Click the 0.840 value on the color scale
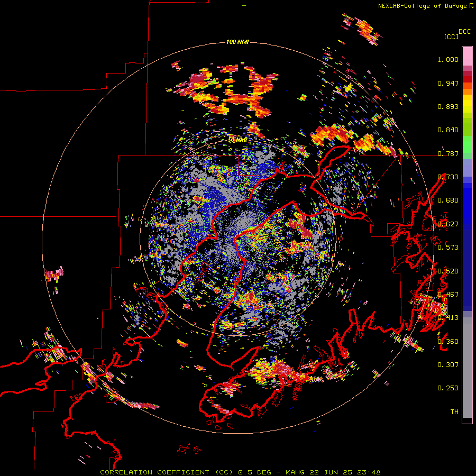The width and height of the screenshot is (476, 476). click(448, 130)
